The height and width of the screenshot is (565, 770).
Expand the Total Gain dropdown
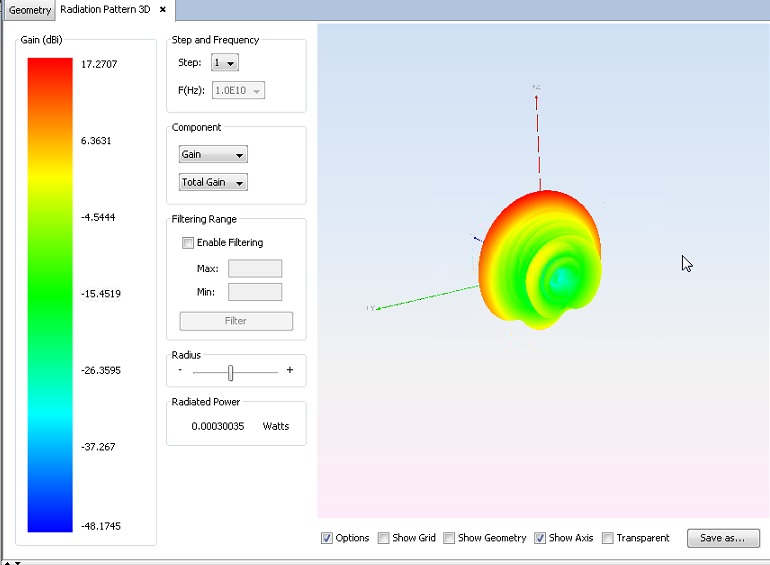click(212, 183)
